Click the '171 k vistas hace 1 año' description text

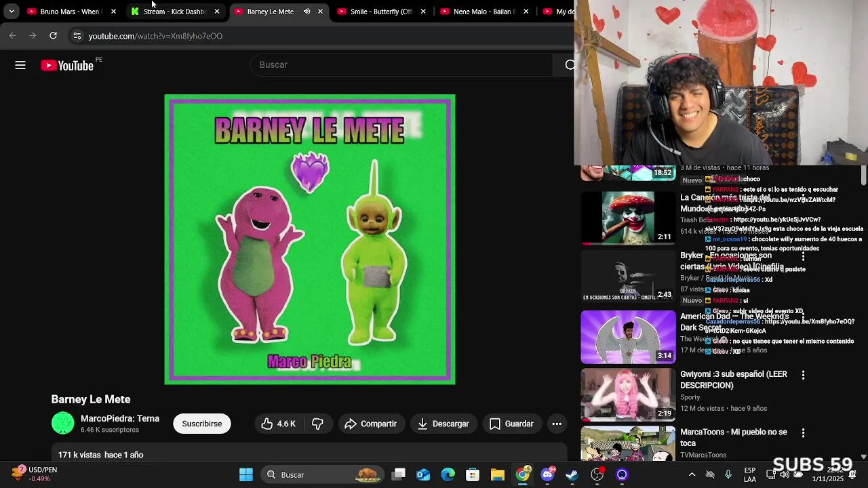tap(100, 455)
